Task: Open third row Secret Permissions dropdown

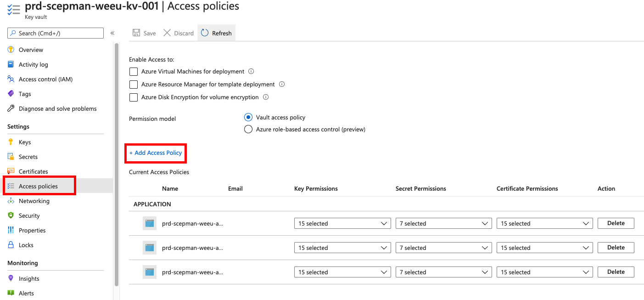Action: click(x=443, y=272)
